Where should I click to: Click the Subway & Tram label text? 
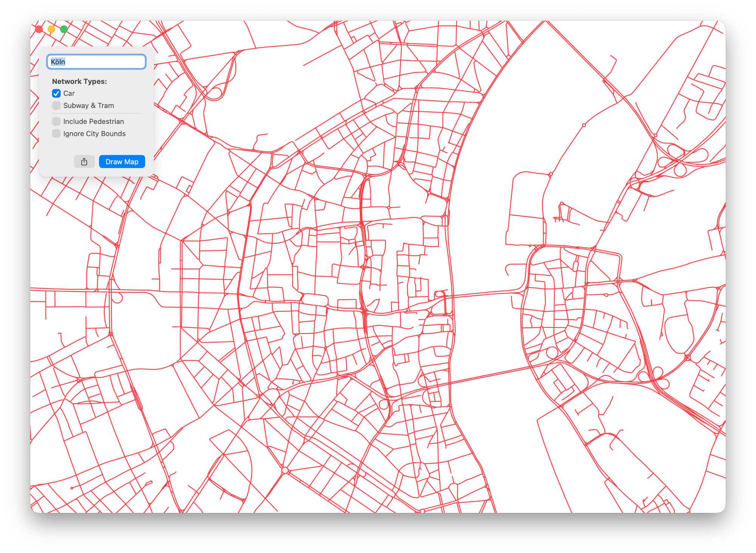pyautogui.click(x=88, y=105)
